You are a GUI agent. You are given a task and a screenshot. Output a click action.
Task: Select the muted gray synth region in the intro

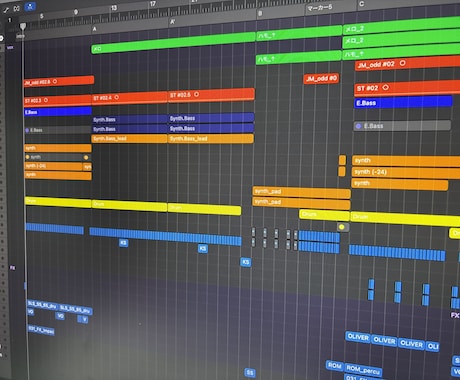pos(58,157)
